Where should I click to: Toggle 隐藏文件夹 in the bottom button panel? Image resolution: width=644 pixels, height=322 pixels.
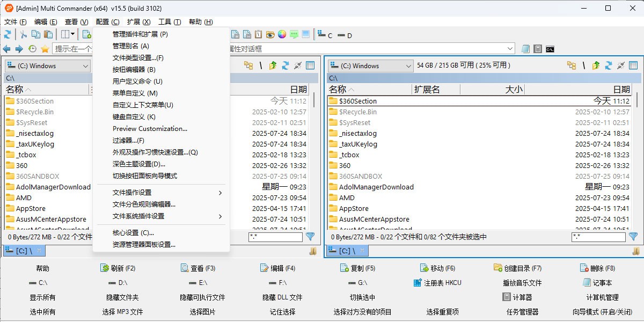coord(123,297)
